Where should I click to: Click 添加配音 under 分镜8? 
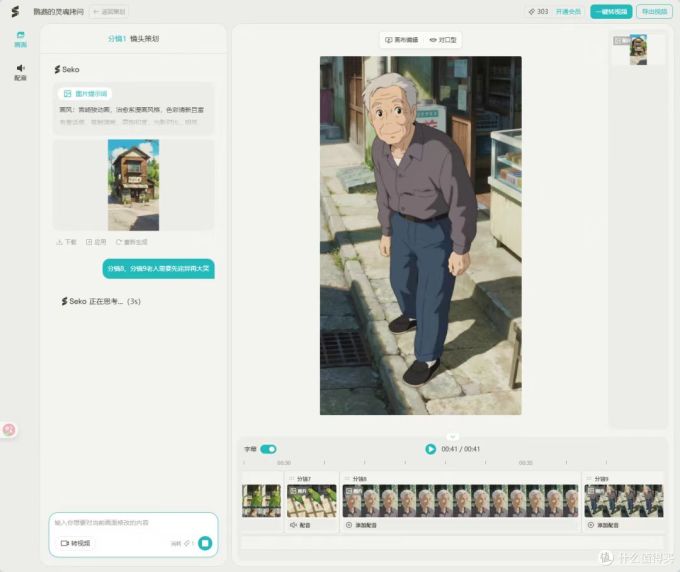(361, 525)
